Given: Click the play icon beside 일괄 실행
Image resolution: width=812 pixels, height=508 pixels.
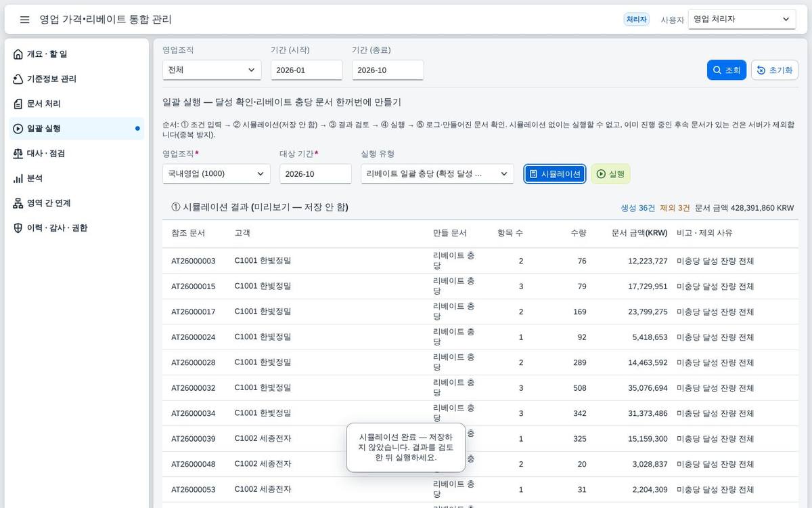Looking at the screenshot, I should point(18,129).
